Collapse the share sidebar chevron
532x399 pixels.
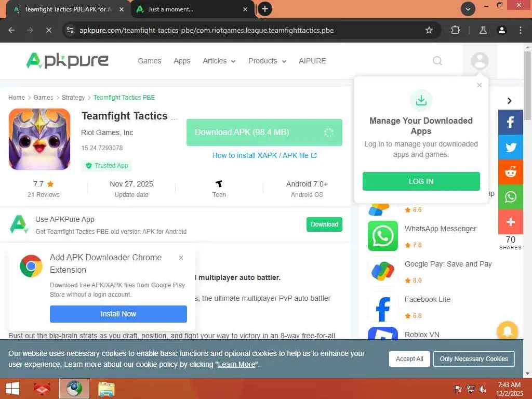click(509, 101)
